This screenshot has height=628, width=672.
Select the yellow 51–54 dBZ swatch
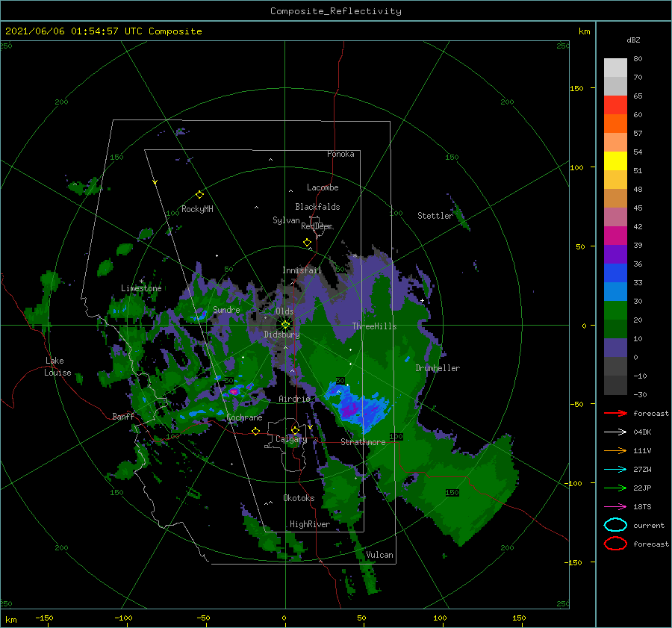click(x=615, y=161)
